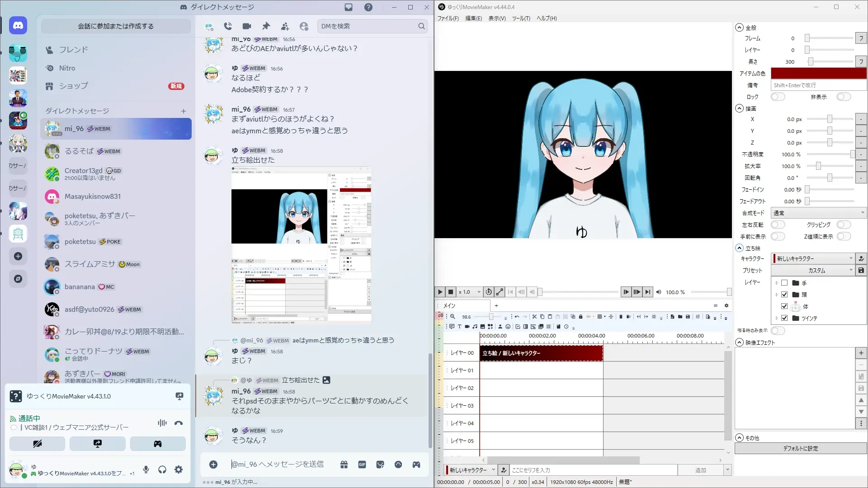Open the 合成モード dropdown

(x=818, y=213)
